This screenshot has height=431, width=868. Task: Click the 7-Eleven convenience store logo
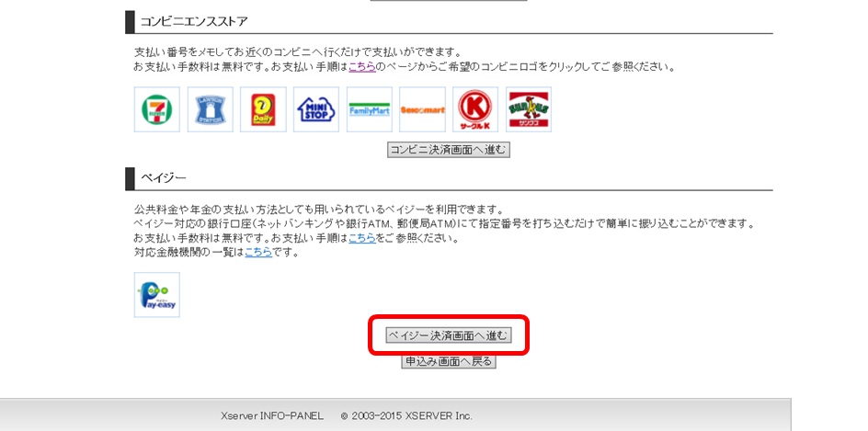pyautogui.click(x=157, y=110)
